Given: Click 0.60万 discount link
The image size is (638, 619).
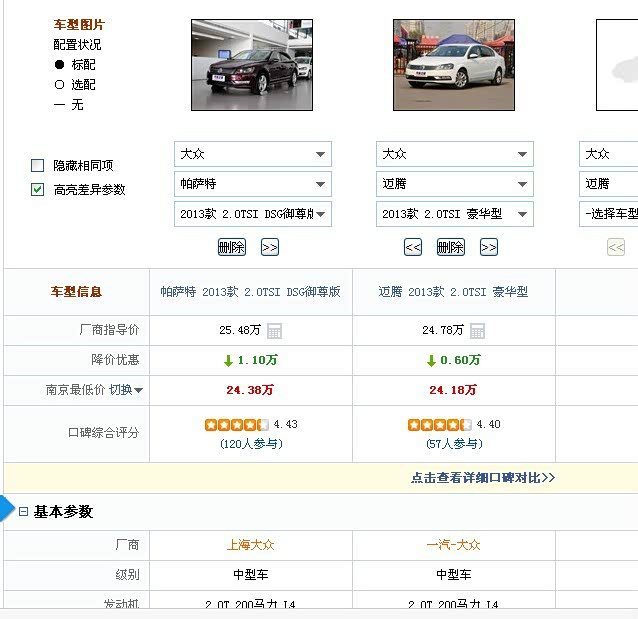Looking at the screenshot, I should pyautogui.click(x=461, y=360).
